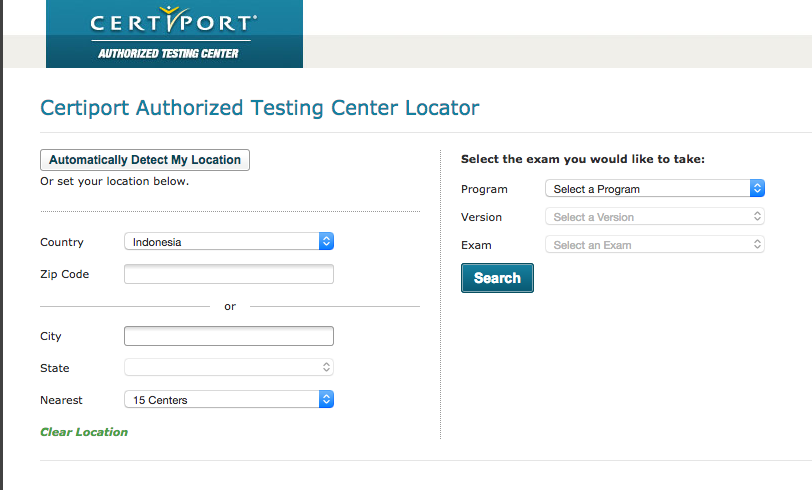
Task: Click the Certiport Authorized Testing Center logo
Action: (174, 34)
